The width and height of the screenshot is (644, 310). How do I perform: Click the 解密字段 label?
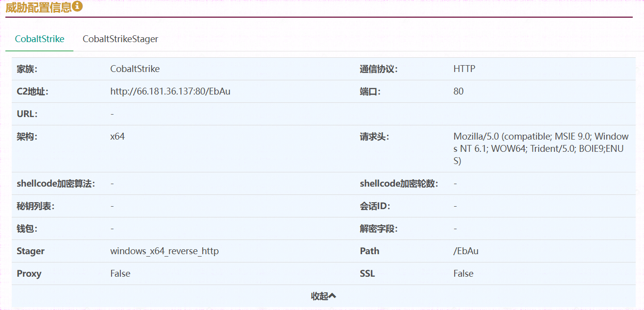tap(379, 229)
